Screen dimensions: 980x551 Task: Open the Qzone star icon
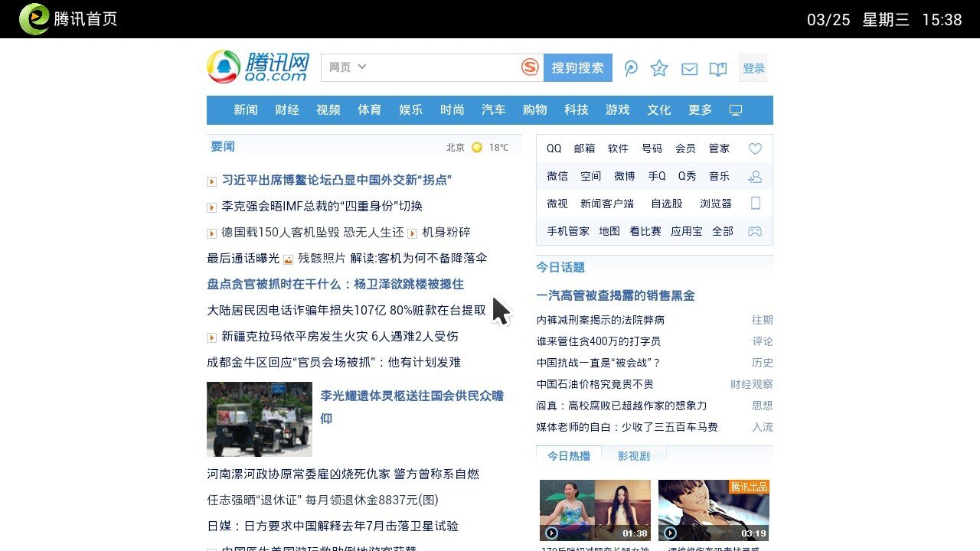659,68
